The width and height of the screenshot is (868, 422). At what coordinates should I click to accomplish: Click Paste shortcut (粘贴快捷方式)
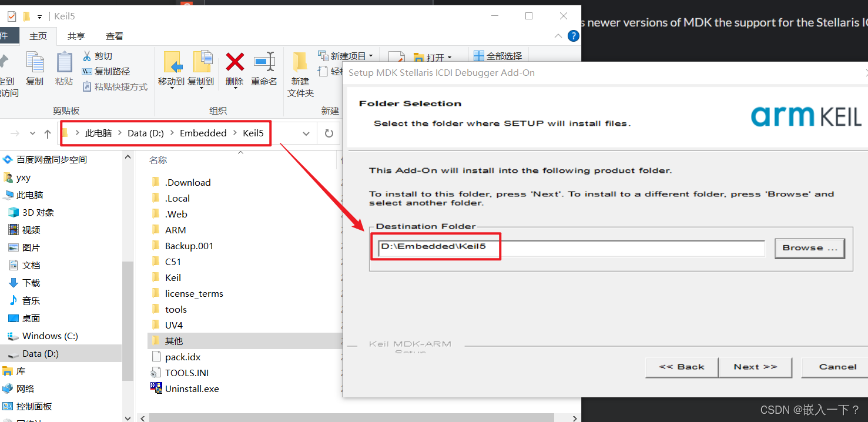tap(115, 86)
